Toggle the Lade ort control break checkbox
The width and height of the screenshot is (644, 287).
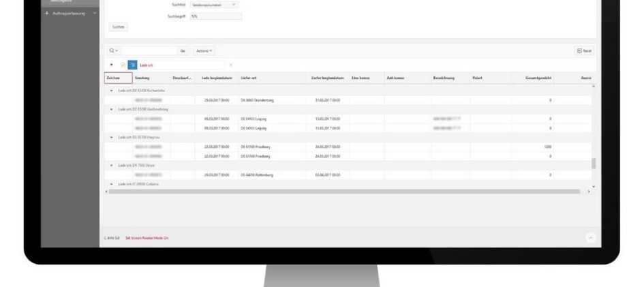(124, 65)
